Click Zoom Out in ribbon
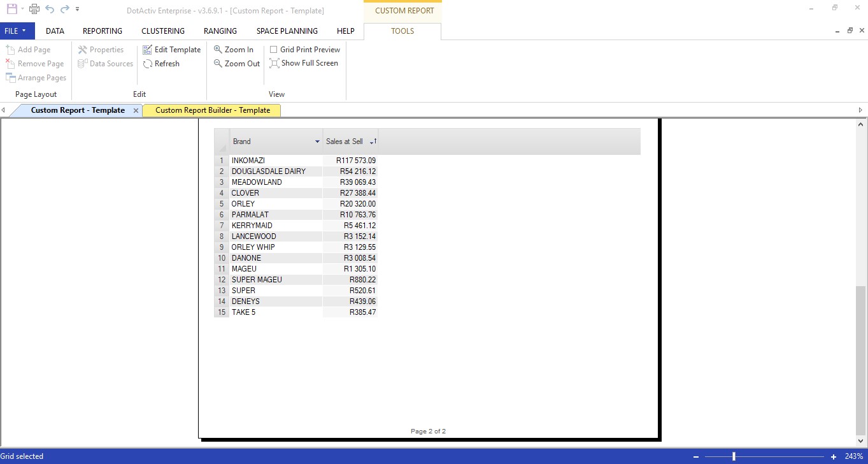868x464 pixels. click(237, 64)
